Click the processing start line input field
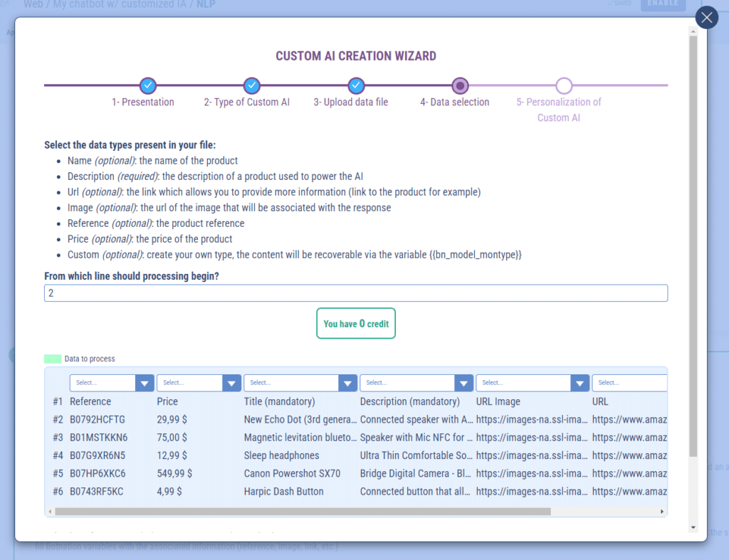The height and width of the screenshot is (560, 729). click(356, 293)
